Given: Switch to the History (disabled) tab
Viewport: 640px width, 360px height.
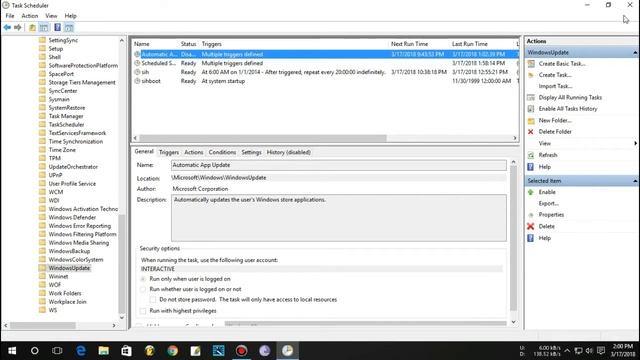Looking at the screenshot, I should tap(289, 152).
